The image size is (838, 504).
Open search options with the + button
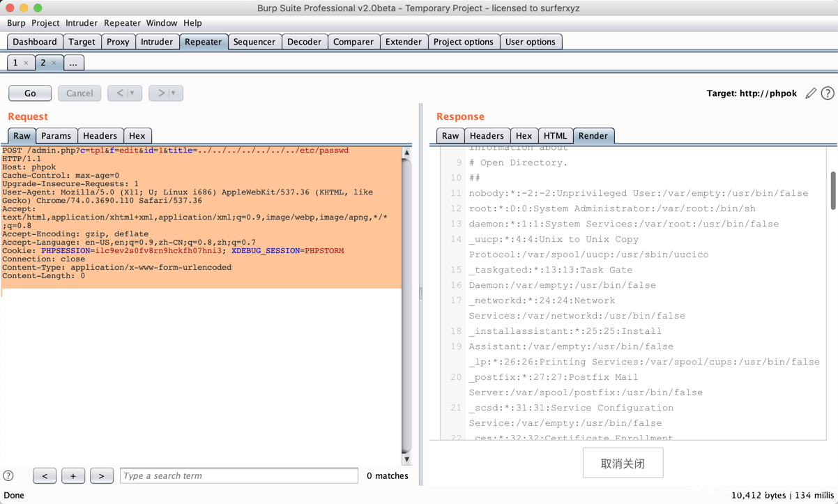point(73,476)
